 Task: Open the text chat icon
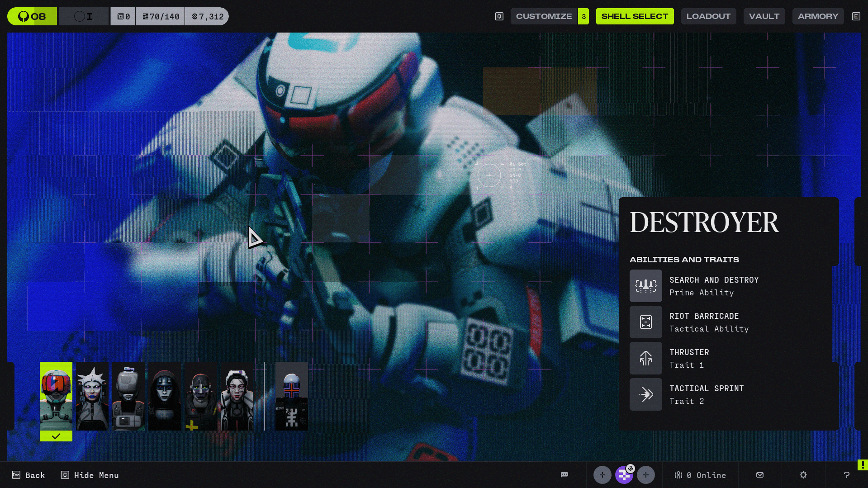pyautogui.click(x=564, y=475)
